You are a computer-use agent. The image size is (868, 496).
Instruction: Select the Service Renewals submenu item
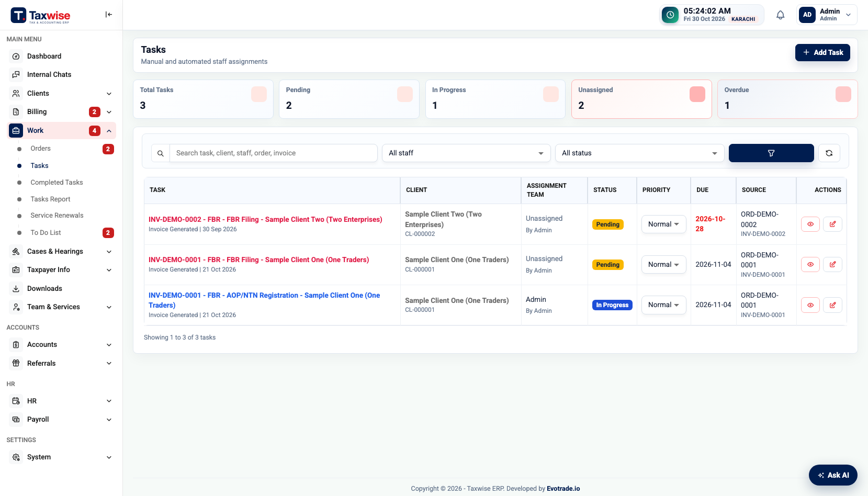[57, 216]
